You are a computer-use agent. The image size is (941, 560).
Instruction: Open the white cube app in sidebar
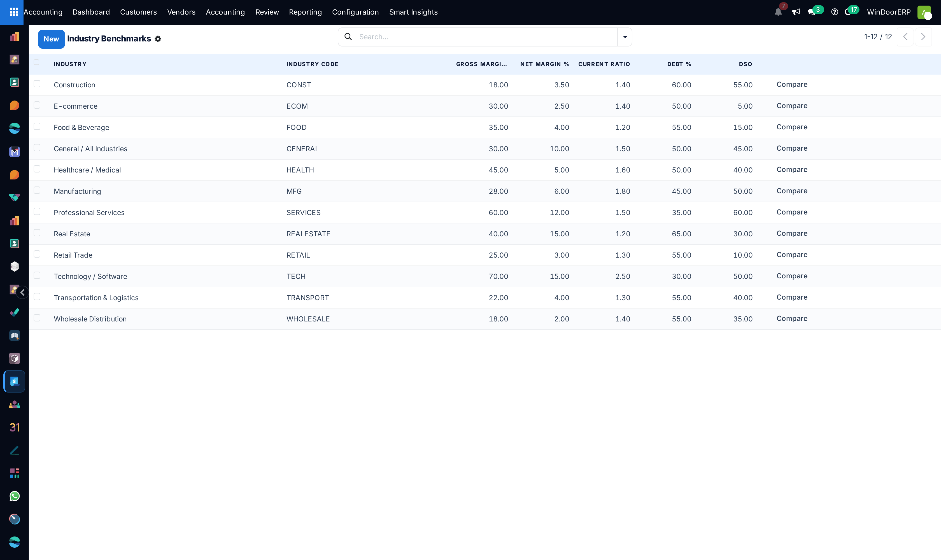point(14,266)
